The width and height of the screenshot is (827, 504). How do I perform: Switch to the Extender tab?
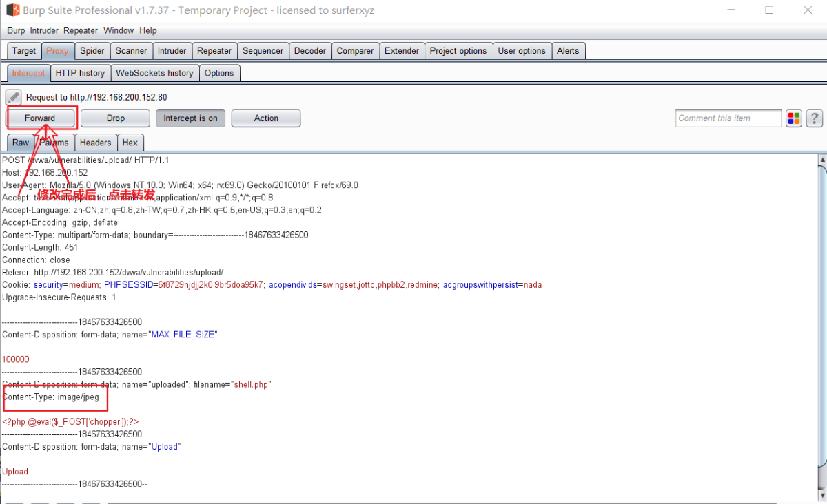click(402, 51)
